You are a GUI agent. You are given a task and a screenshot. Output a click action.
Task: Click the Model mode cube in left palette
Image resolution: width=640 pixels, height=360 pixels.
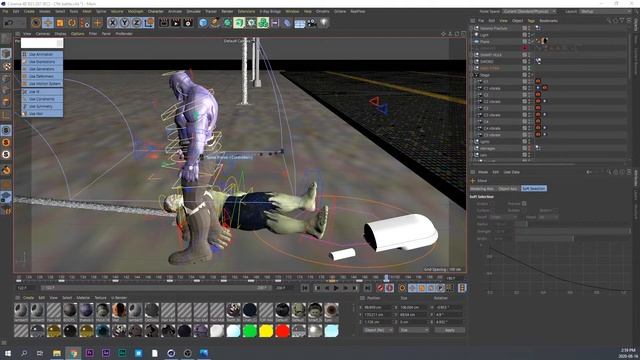pos(6,53)
